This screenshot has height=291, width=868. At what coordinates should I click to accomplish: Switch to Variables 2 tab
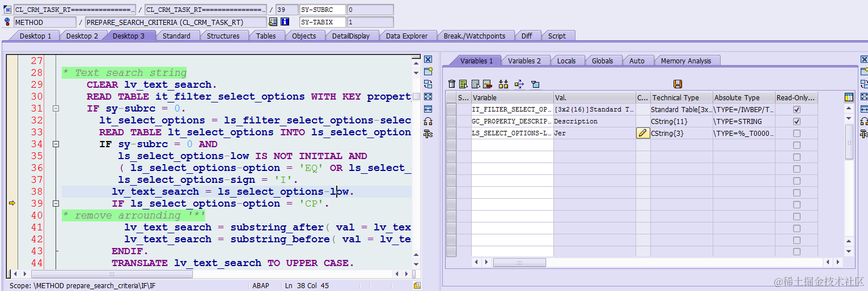pyautogui.click(x=524, y=61)
